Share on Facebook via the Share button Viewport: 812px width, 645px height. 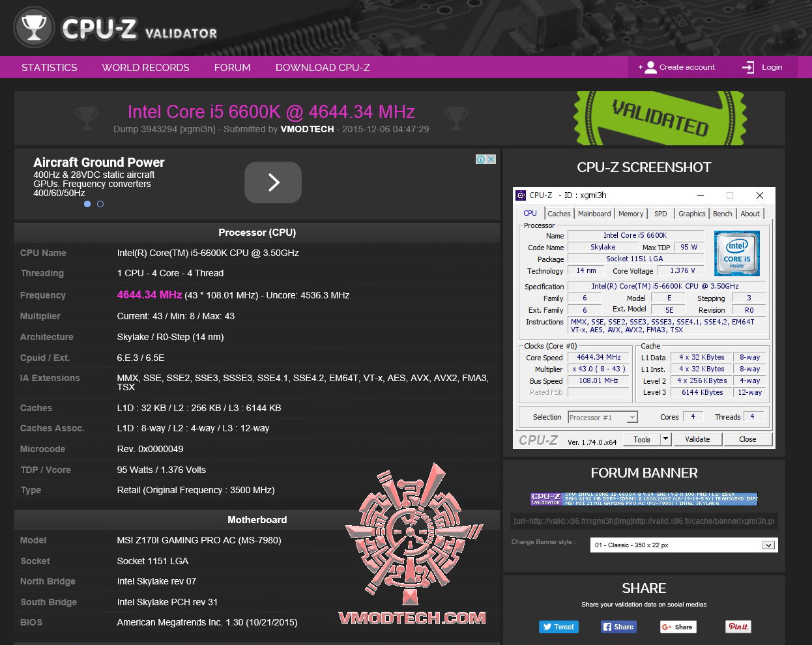pos(618,627)
